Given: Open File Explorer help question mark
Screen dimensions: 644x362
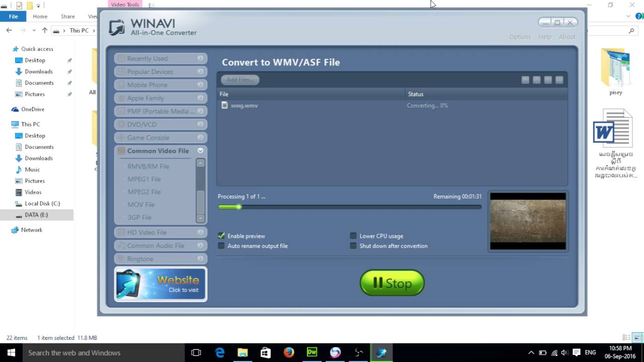Looking at the screenshot, I should click(x=639, y=16).
